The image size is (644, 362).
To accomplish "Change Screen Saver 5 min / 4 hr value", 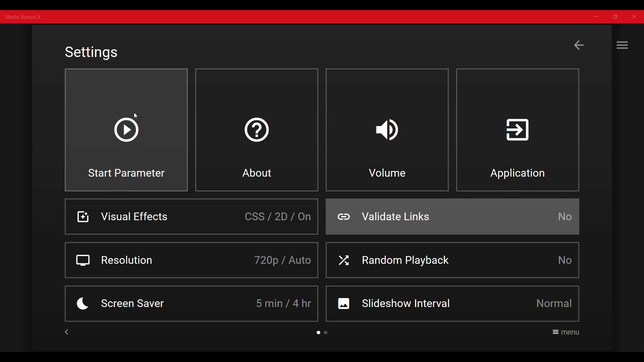I will [284, 304].
